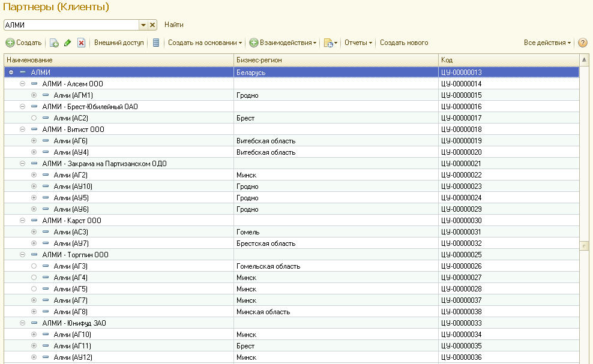Collapse the АЛМИ - Торгпин ООО group
The width and height of the screenshot is (593, 364).
pos(22,255)
